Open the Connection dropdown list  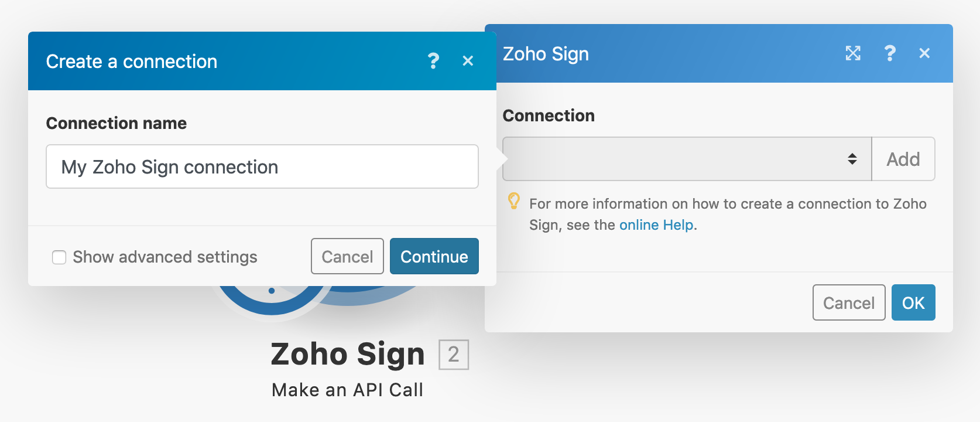[x=687, y=159]
